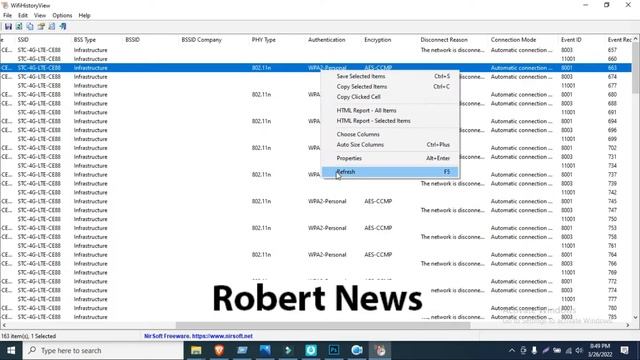Select HTML Report - All Items
The height and width of the screenshot is (360, 640).
(390, 111)
